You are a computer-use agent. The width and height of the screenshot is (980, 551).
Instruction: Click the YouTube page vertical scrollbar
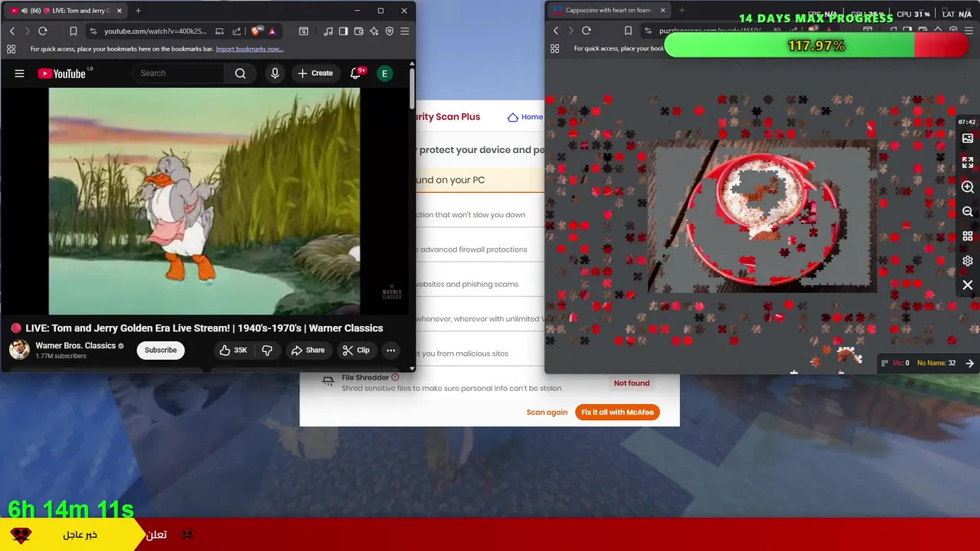[x=412, y=89]
